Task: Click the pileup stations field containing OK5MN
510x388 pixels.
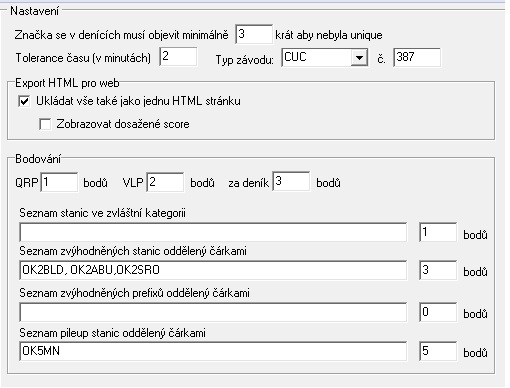Action: (x=213, y=351)
